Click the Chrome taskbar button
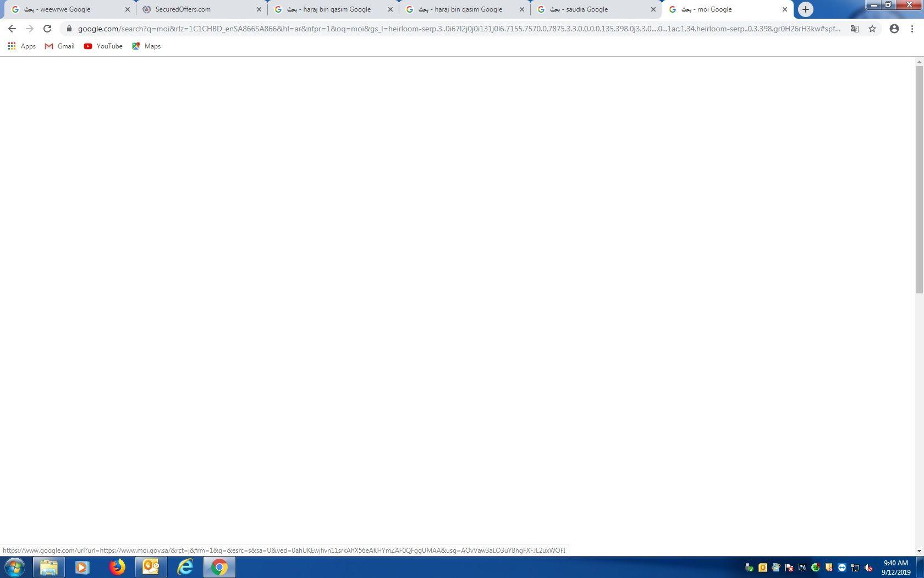 tap(219, 567)
